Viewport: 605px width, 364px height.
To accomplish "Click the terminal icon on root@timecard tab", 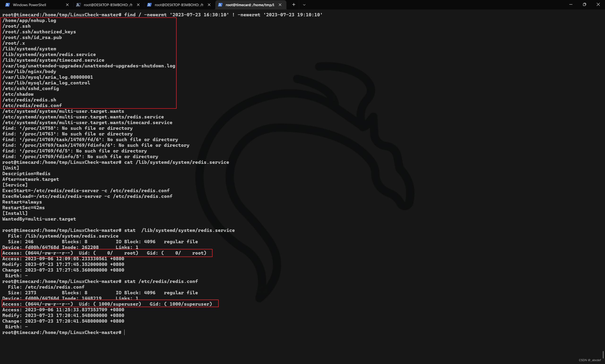I will [x=220, y=5].
